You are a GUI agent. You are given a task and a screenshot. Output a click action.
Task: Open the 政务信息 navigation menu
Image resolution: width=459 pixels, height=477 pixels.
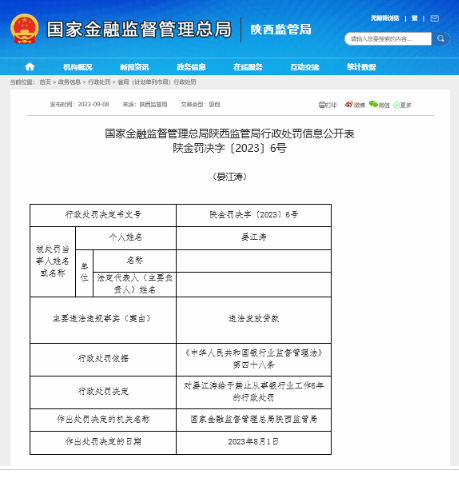click(191, 67)
